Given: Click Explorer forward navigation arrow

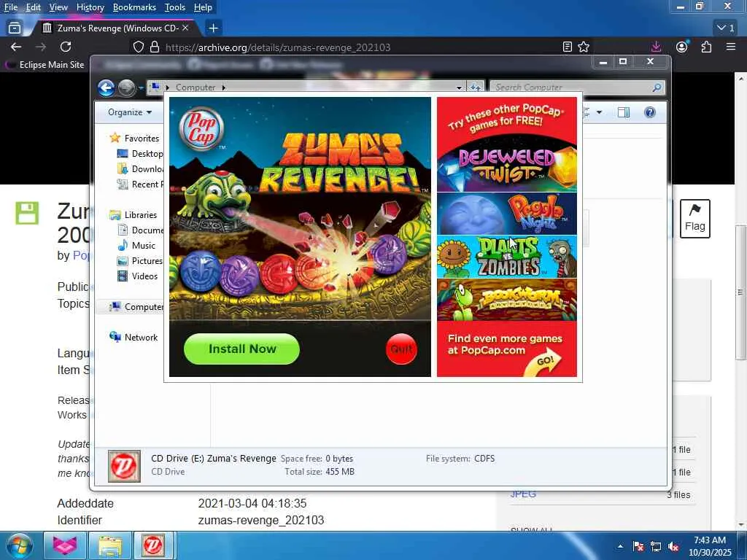Looking at the screenshot, I should (x=127, y=87).
